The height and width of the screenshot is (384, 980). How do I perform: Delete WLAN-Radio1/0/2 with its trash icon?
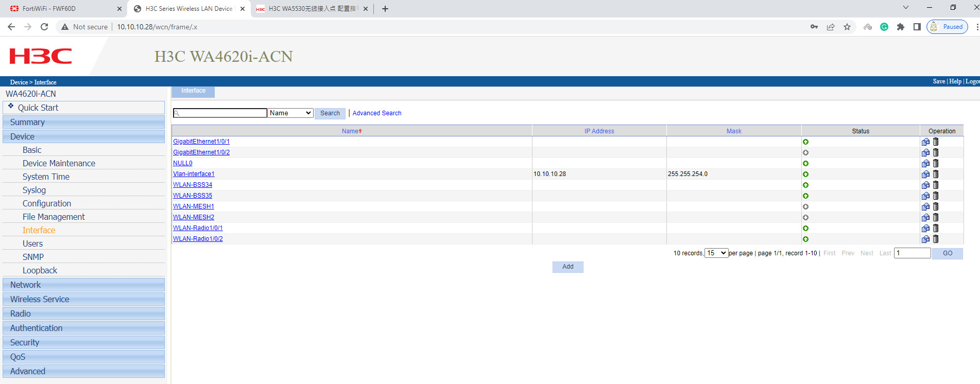click(936, 239)
